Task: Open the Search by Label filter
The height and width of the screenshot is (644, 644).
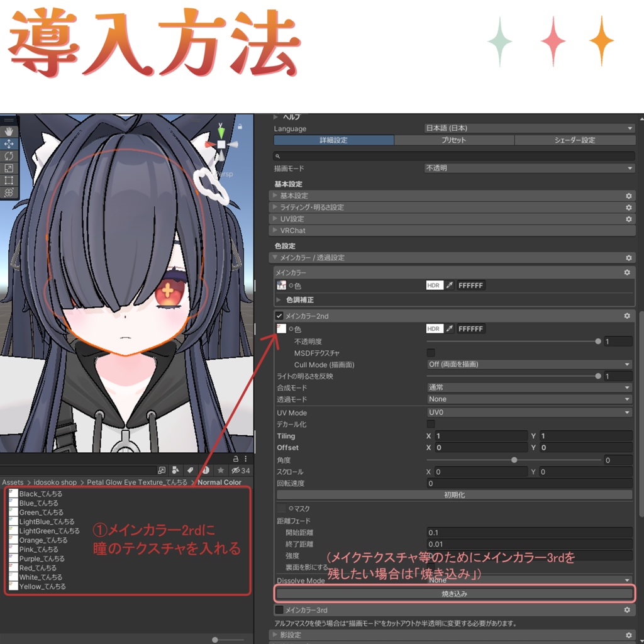Action: pos(190,470)
